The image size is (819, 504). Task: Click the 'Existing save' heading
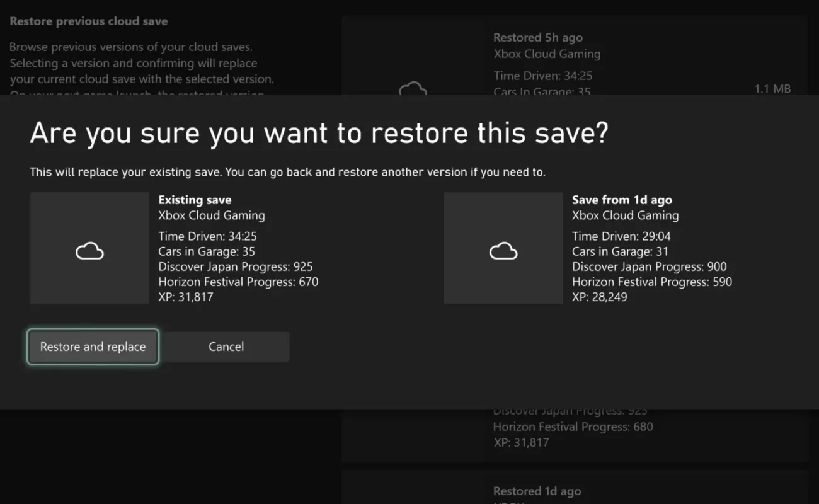click(195, 200)
